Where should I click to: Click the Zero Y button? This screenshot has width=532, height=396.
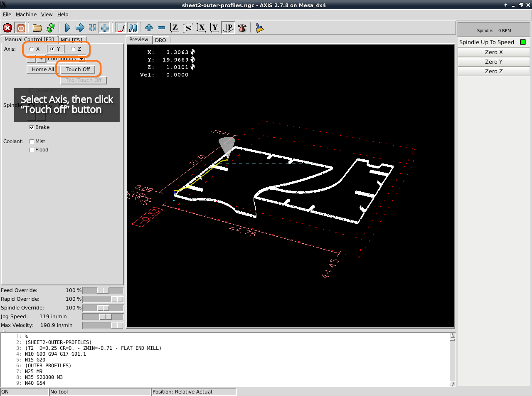pos(494,62)
